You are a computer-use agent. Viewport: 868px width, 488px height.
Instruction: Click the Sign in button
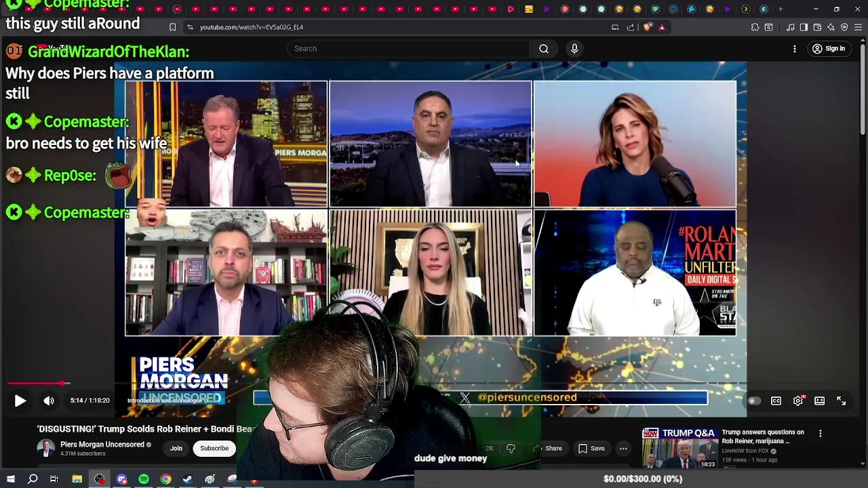pyautogui.click(x=829, y=49)
